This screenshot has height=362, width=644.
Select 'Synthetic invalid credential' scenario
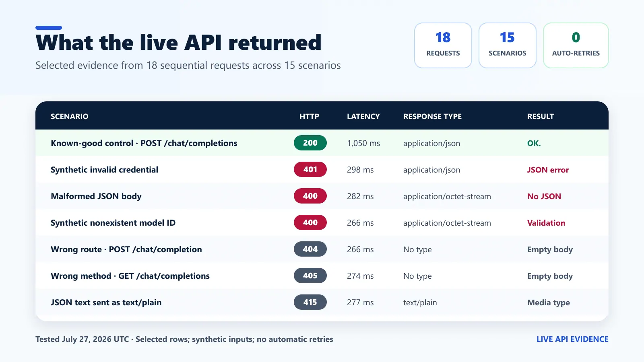[105, 170]
